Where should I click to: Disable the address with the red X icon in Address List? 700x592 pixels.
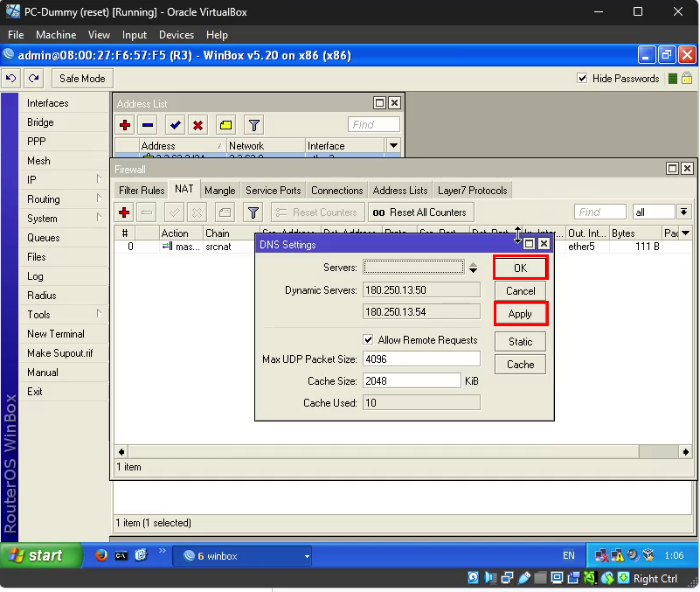click(198, 125)
